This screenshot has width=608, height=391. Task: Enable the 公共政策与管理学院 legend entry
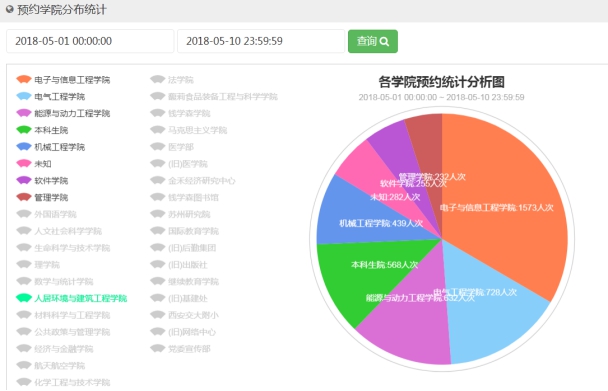tap(63, 332)
